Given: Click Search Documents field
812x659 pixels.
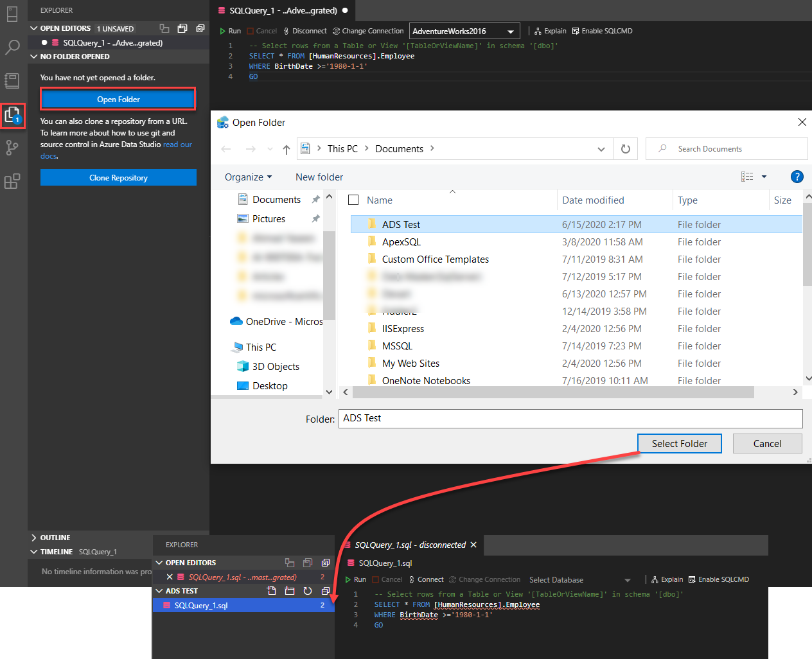Looking at the screenshot, I should coord(727,149).
